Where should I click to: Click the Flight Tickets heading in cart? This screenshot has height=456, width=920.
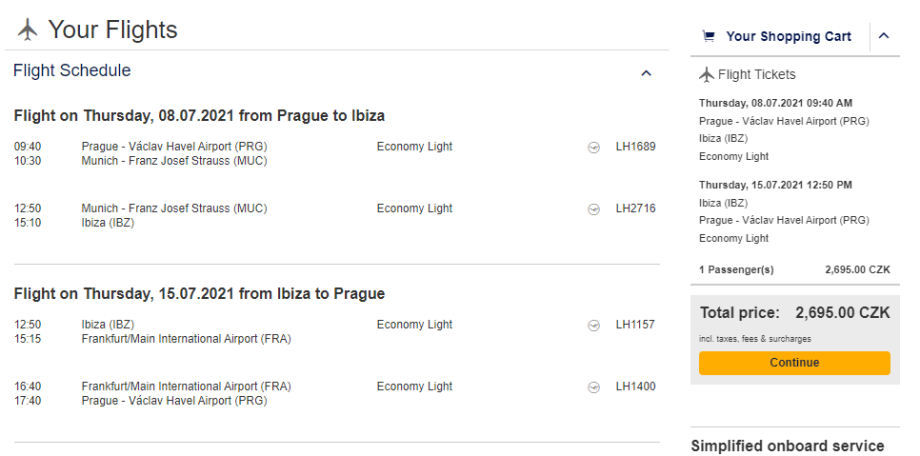click(x=757, y=74)
